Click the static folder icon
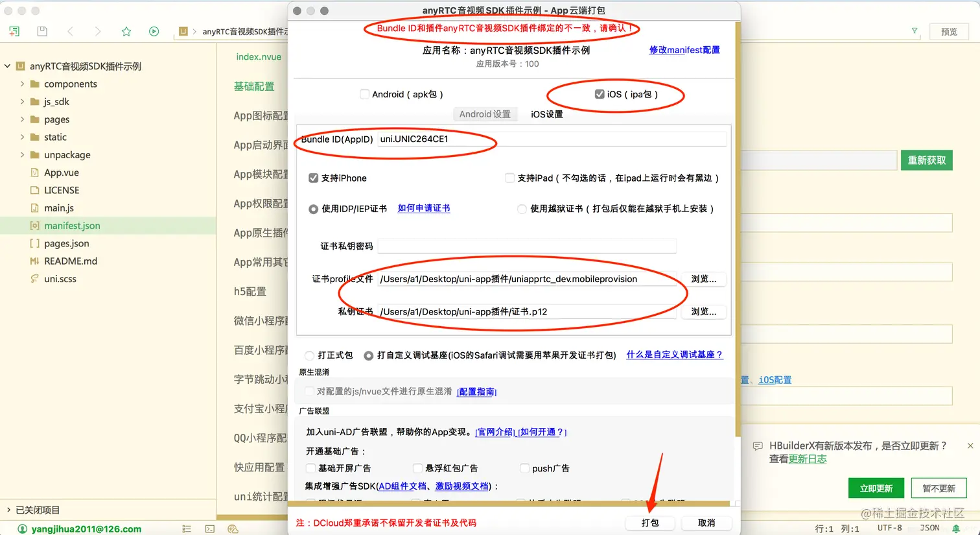Screen dimensions: 980x535 pyautogui.click(x=35, y=137)
